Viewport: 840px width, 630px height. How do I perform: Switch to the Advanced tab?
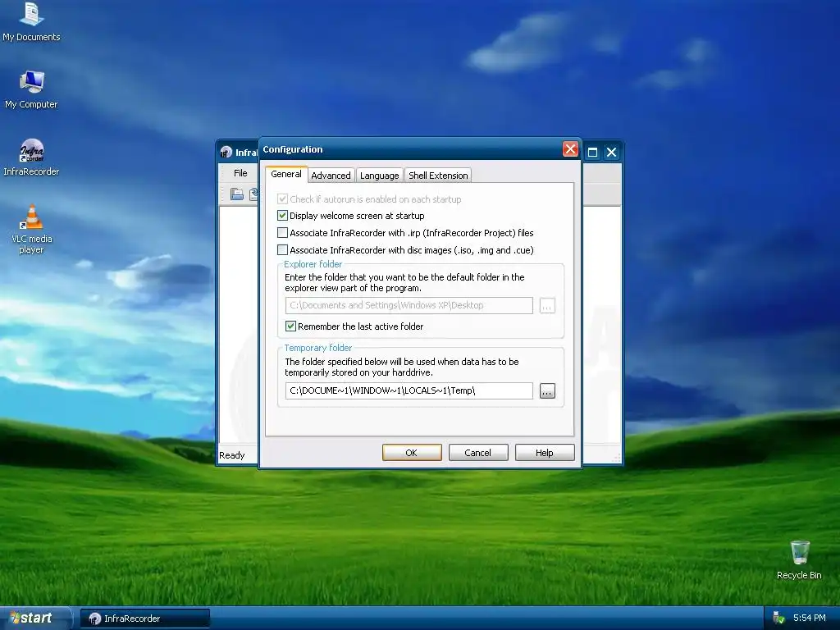point(331,176)
